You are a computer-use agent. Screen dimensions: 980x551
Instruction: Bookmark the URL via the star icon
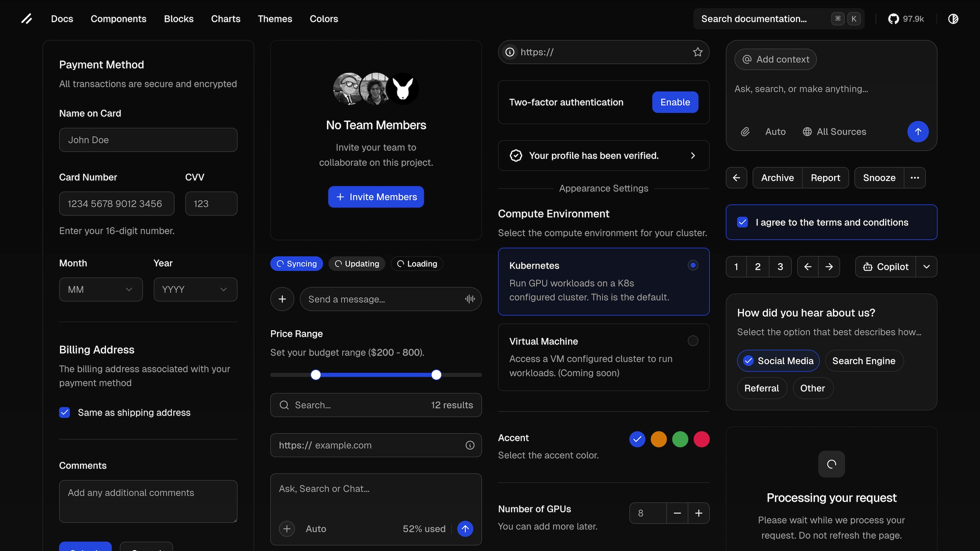coord(697,52)
